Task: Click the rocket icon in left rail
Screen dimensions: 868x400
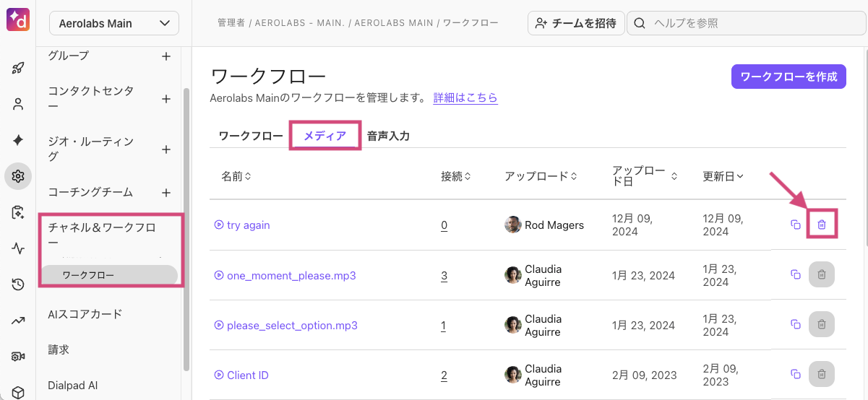Action: [18, 69]
